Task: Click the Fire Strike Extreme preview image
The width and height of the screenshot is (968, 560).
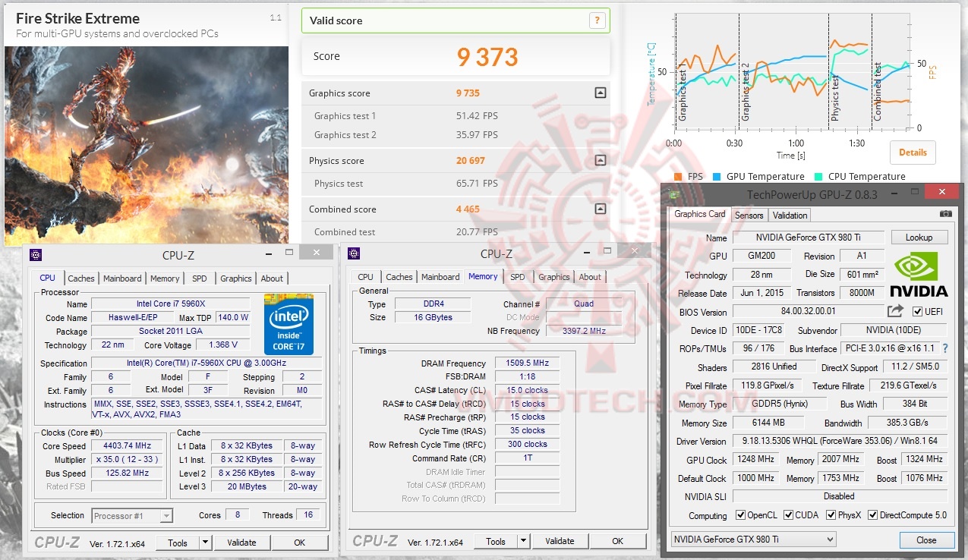Action: pos(147,144)
